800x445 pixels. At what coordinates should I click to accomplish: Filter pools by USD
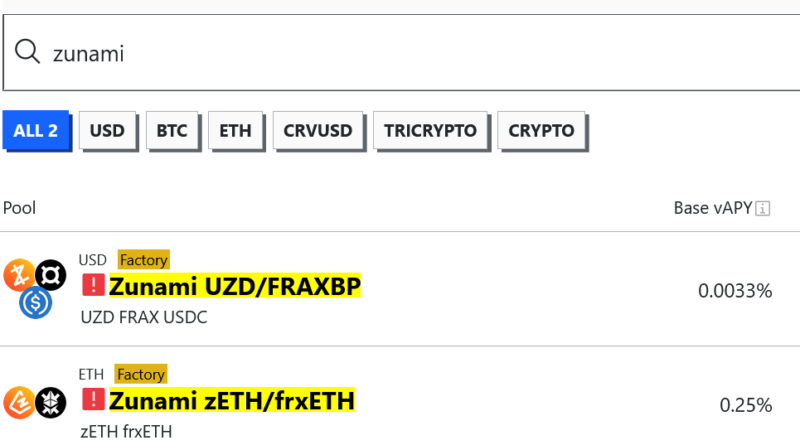coord(107,130)
